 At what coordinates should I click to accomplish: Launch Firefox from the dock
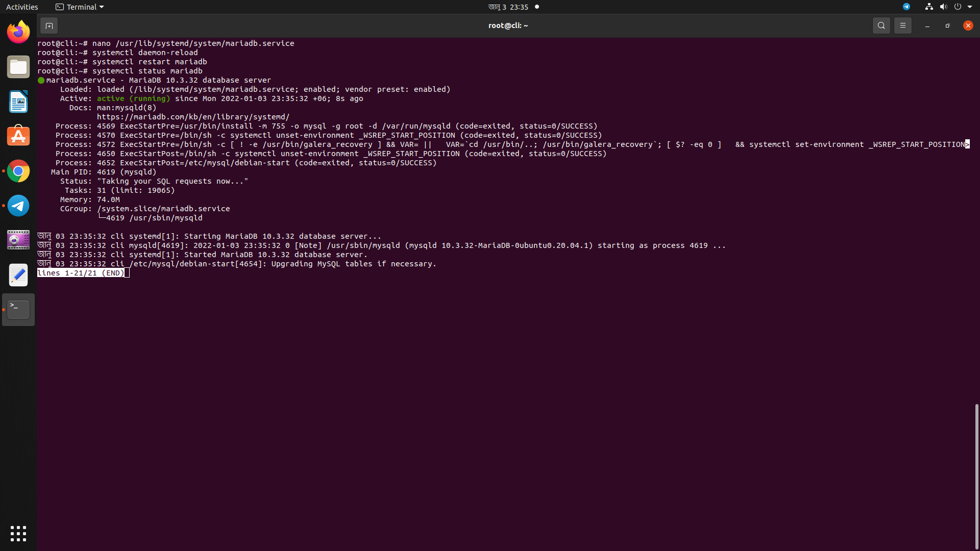pyautogui.click(x=18, y=33)
